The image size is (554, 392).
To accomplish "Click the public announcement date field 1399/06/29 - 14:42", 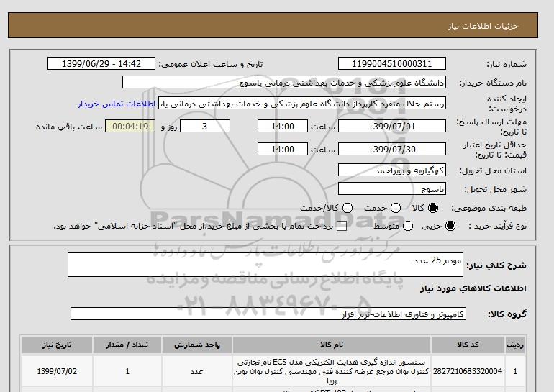I will coord(101,64).
